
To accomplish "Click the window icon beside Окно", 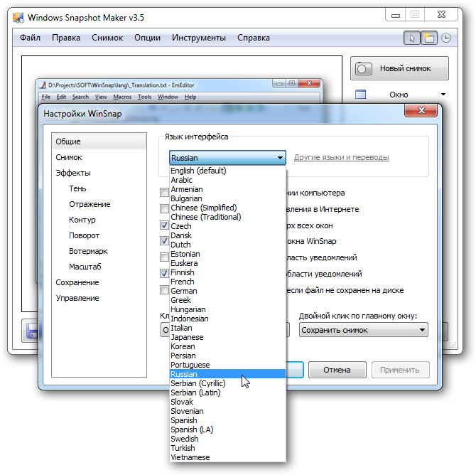I will pyautogui.click(x=360, y=95).
